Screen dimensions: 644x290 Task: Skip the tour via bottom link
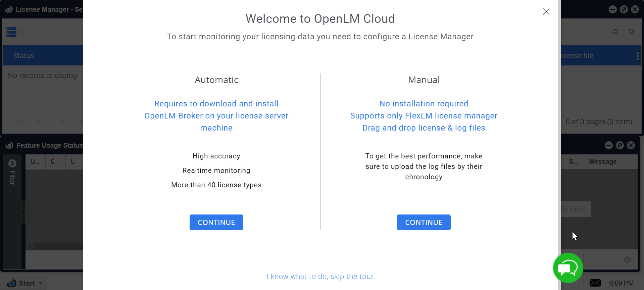[x=320, y=276]
